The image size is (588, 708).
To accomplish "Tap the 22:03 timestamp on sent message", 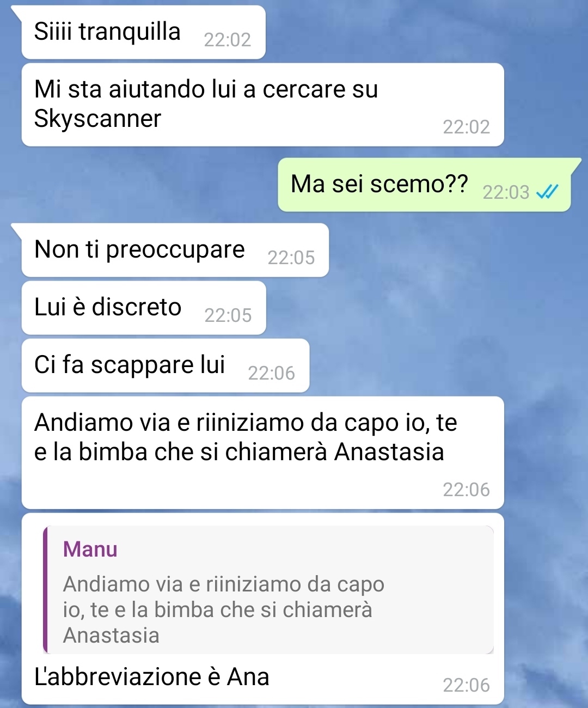I will 506,192.
